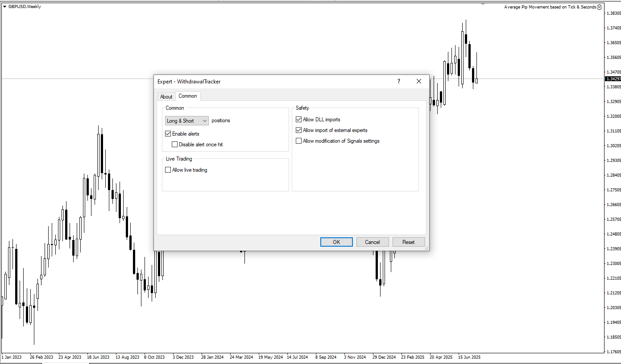Image resolution: width=621 pixels, height=364 pixels.
Task: Click the question mark help icon in dialog
Action: tap(399, 81)
